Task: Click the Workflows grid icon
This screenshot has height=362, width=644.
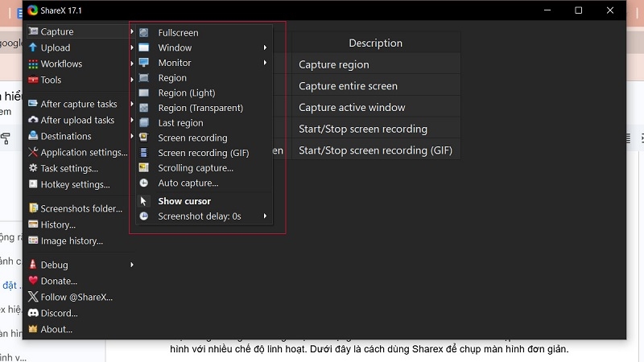Action: [x=33, y=64]
